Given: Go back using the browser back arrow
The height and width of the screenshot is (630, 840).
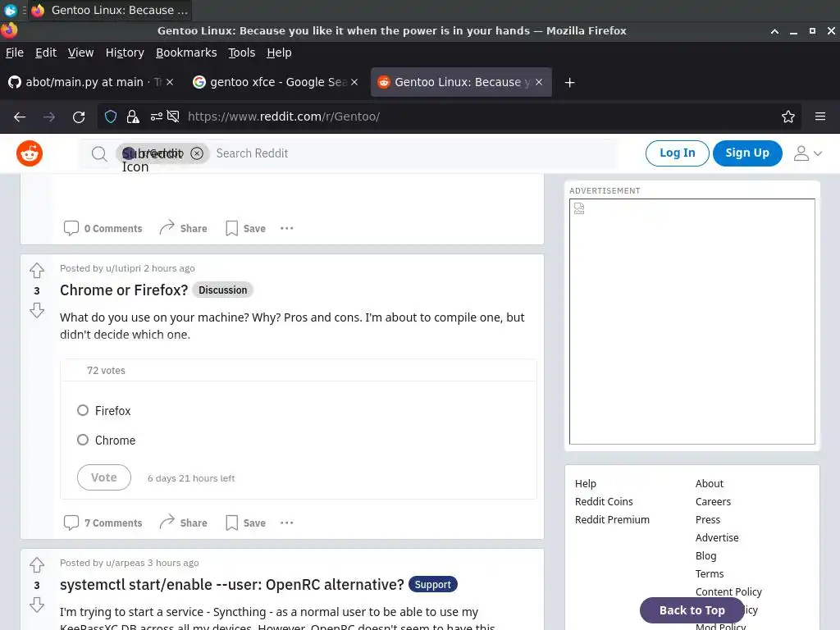Looking at the screenshot, I should coord(20,116).
